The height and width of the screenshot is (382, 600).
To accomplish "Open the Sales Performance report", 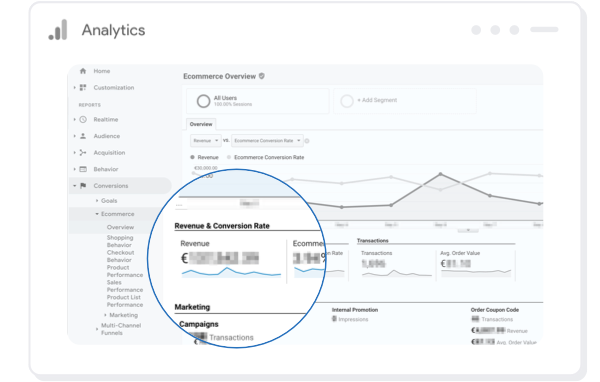I will tap(125, 286).
